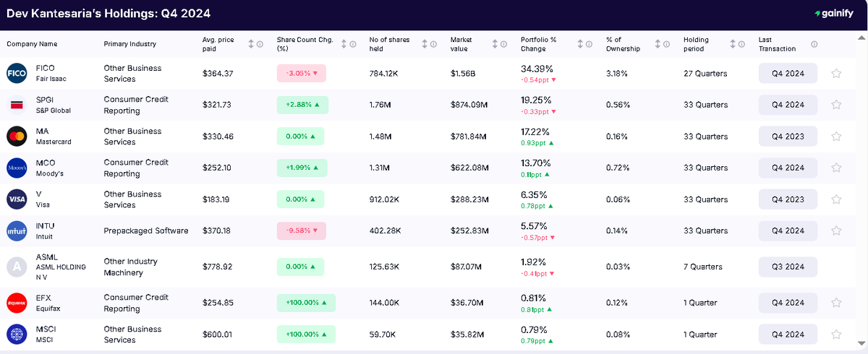Star the SPGI holding as favorite
The image size is (868, 354).
click(836, 105)
